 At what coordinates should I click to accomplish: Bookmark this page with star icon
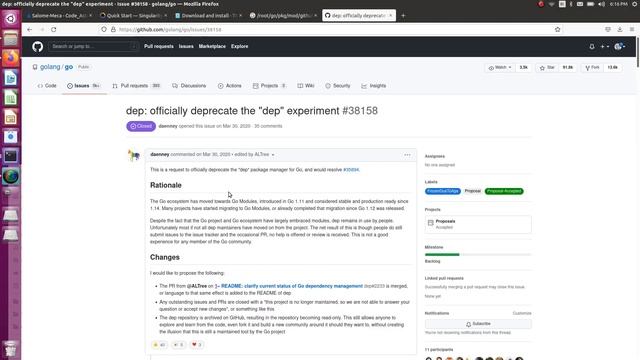[x=558, y=29]
